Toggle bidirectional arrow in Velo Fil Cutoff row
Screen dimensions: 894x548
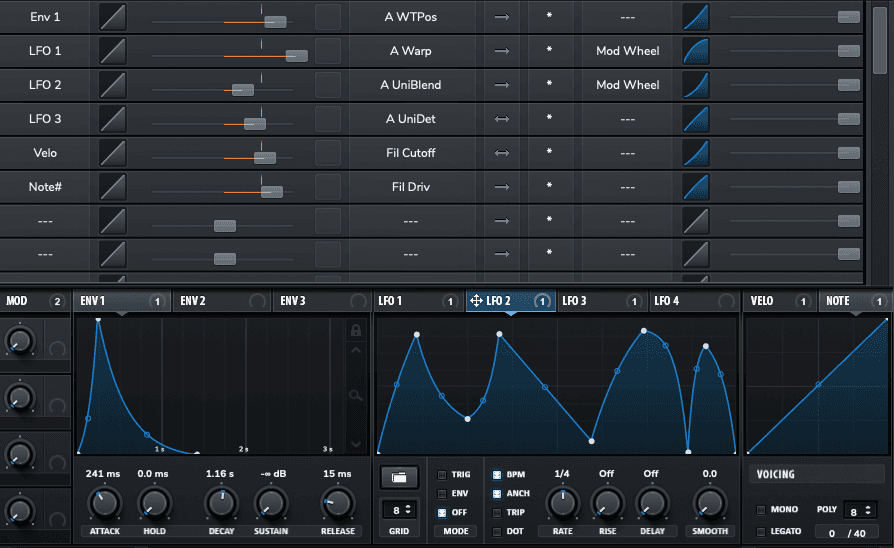click(502, 153)
